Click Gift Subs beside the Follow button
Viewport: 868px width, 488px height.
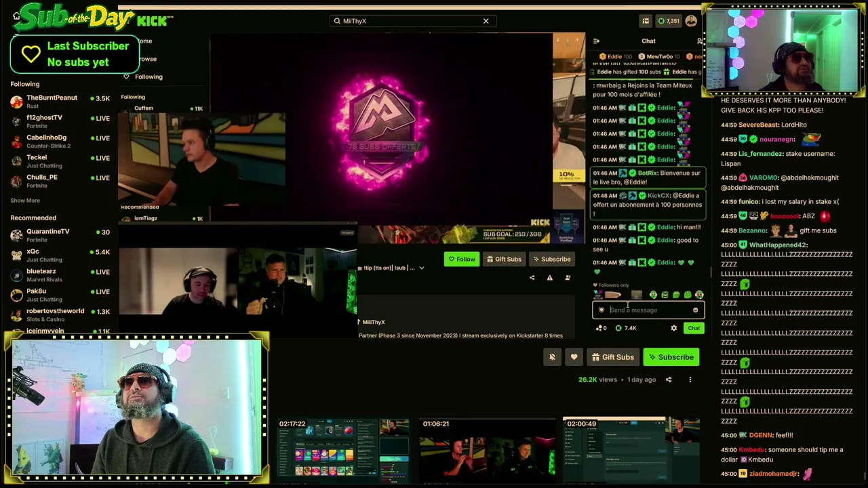504,259
